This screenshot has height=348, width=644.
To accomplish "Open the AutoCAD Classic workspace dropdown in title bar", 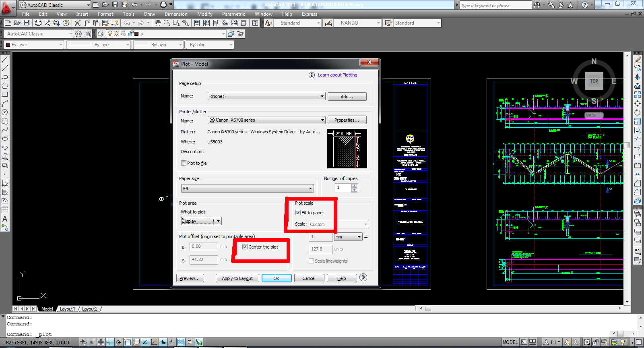I will pyautogui.click(x=55, y=5).
